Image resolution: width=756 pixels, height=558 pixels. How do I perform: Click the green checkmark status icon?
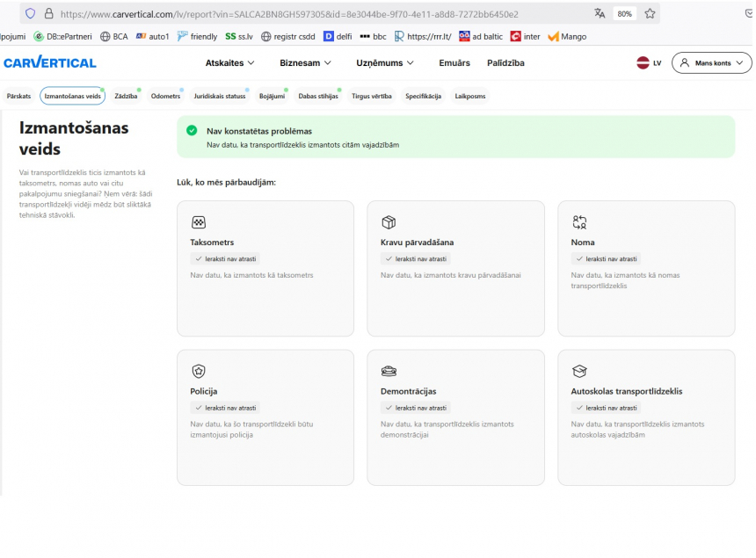pos(192,131)
